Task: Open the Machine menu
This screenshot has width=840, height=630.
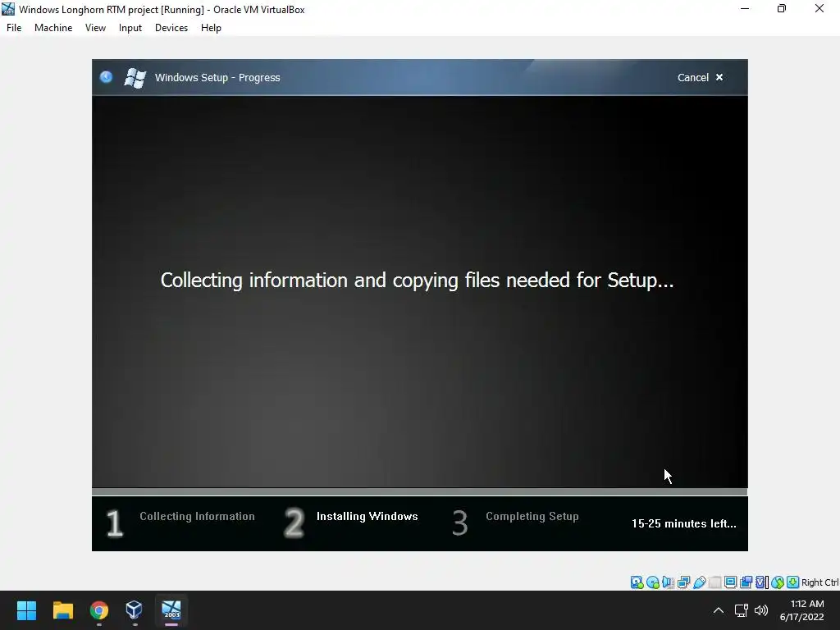Action: [x=53, y=28]
